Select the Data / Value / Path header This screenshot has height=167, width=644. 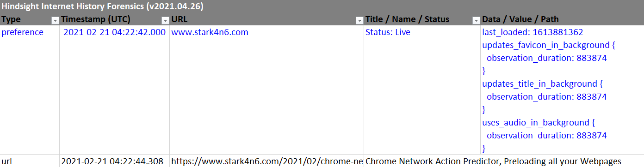pyautogui.click(x=562, y=19)
